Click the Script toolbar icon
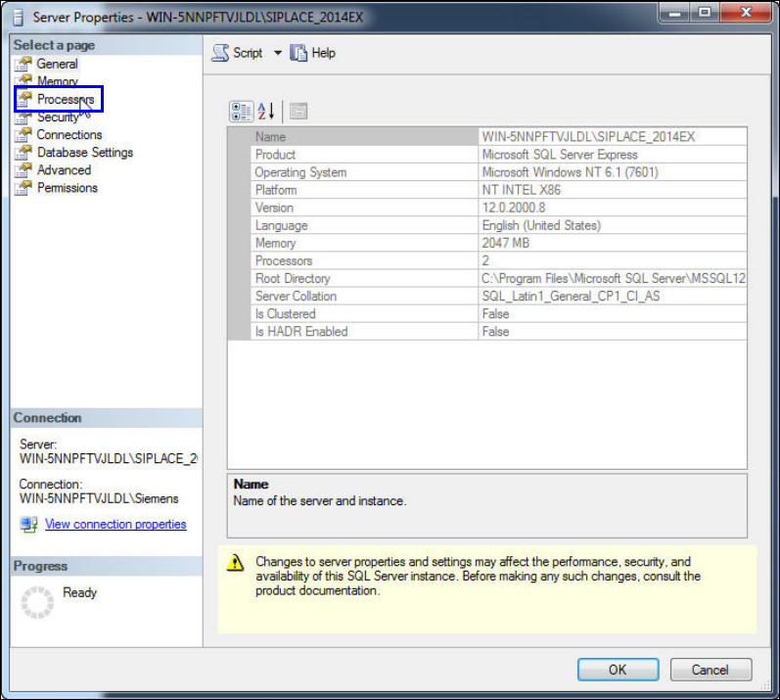 click(220, 53)
